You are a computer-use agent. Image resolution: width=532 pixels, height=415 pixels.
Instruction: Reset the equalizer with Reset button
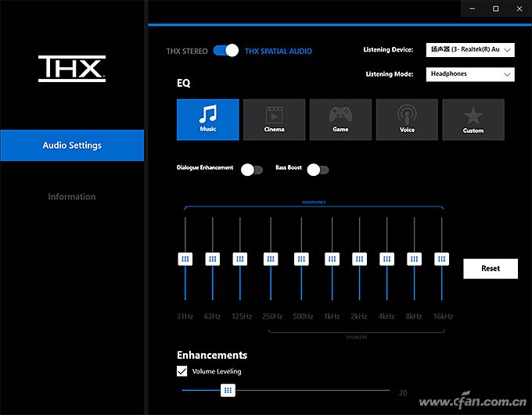[x=491, y=269]
